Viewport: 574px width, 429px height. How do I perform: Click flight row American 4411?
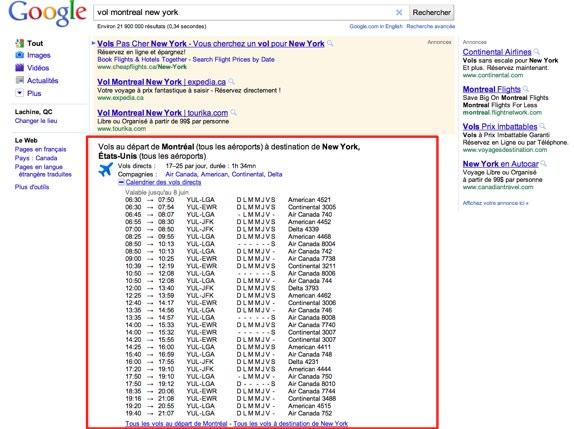(x=228, y=347)
